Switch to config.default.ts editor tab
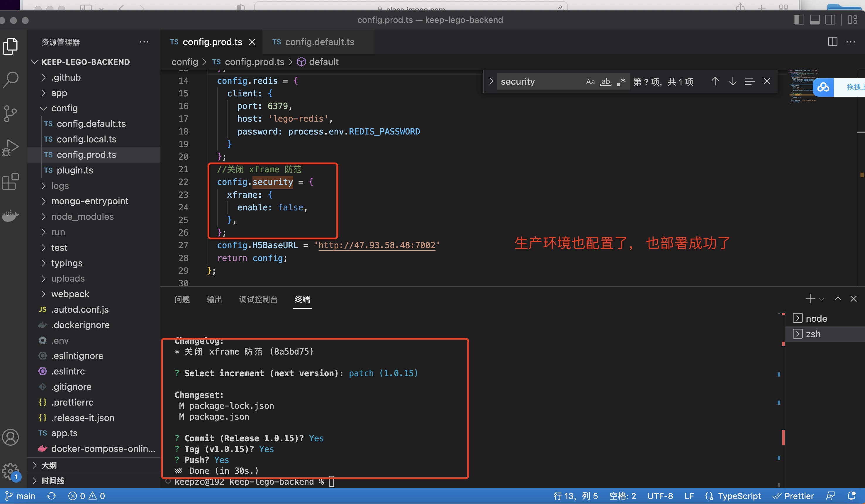Viewport: 865px width, 504px height. (318, 42)
